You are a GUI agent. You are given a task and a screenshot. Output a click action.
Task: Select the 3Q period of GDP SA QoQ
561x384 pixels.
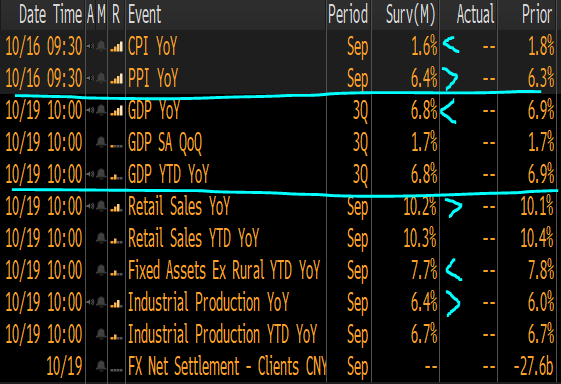pos(360,142)
